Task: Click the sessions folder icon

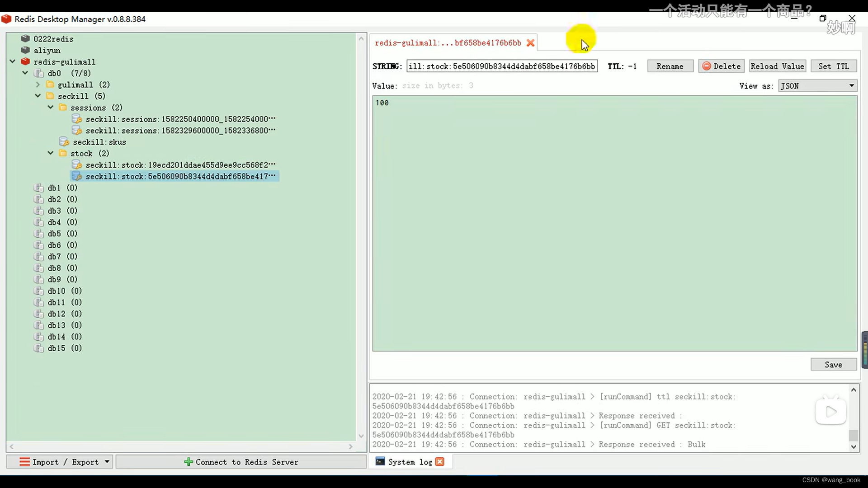Action: click(x=63, y=108)
